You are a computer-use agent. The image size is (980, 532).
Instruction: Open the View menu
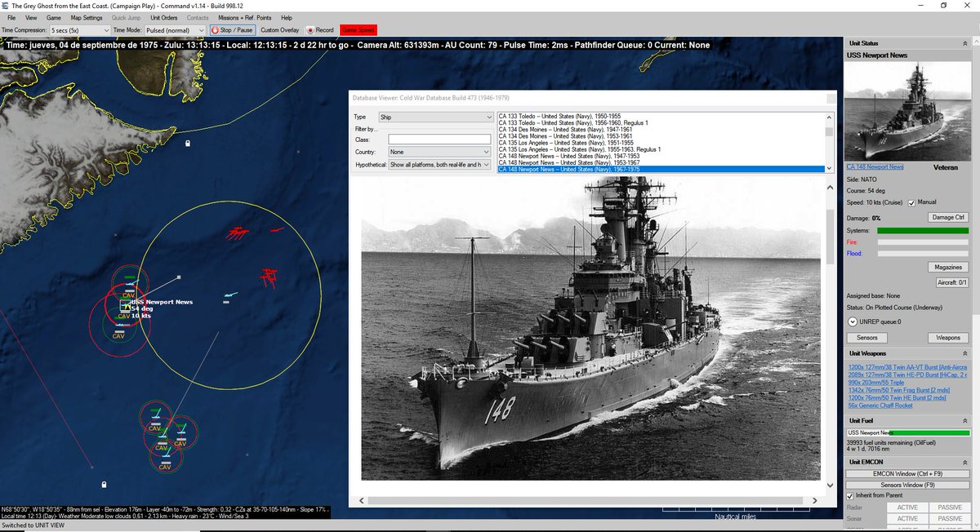pos(31,17)
